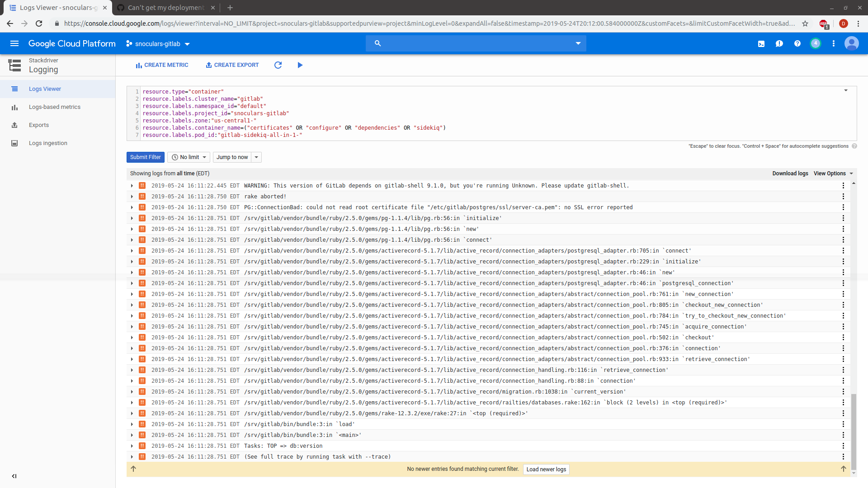868x488 pixels.
Task: Open the main navigation hamburger menu
Action: click(14, 43)
